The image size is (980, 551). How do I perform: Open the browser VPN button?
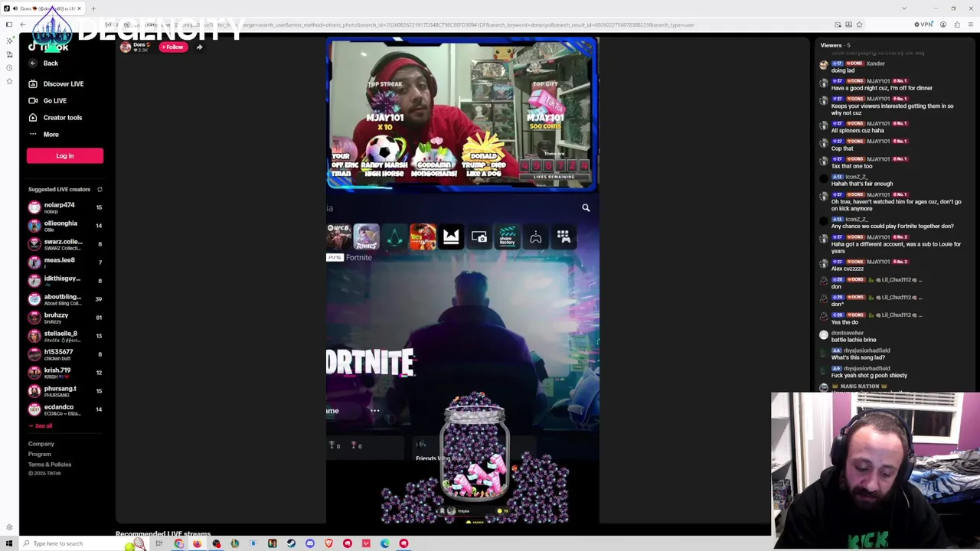(x=923, y=25)
